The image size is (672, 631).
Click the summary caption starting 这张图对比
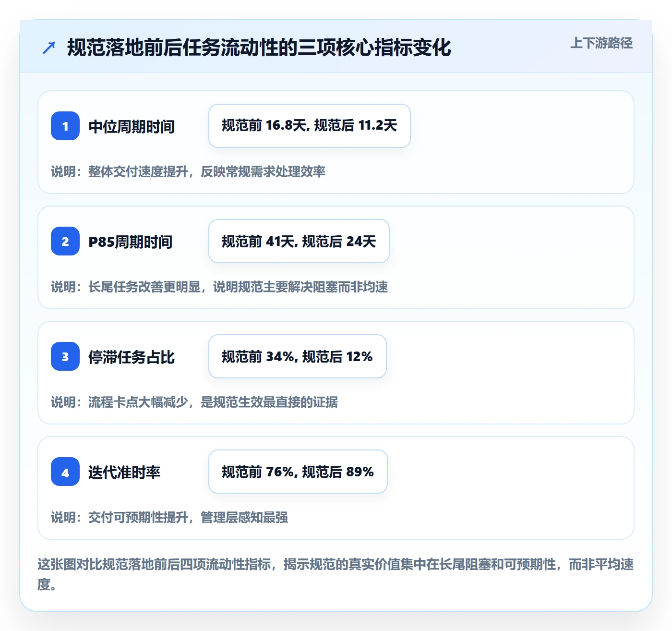pos(336,574)
